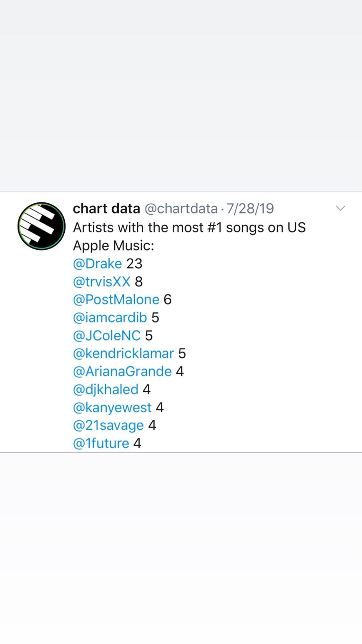The width and height of the screenshot is (362, 644).
Task: Tap the @PostMalone mention
Action: click(116, 300)
